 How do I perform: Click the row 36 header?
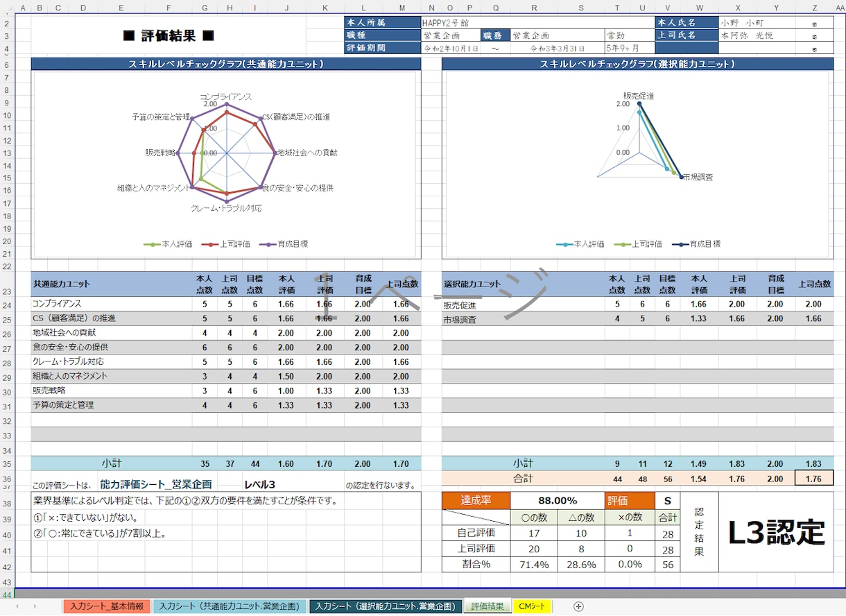point(6,478)
